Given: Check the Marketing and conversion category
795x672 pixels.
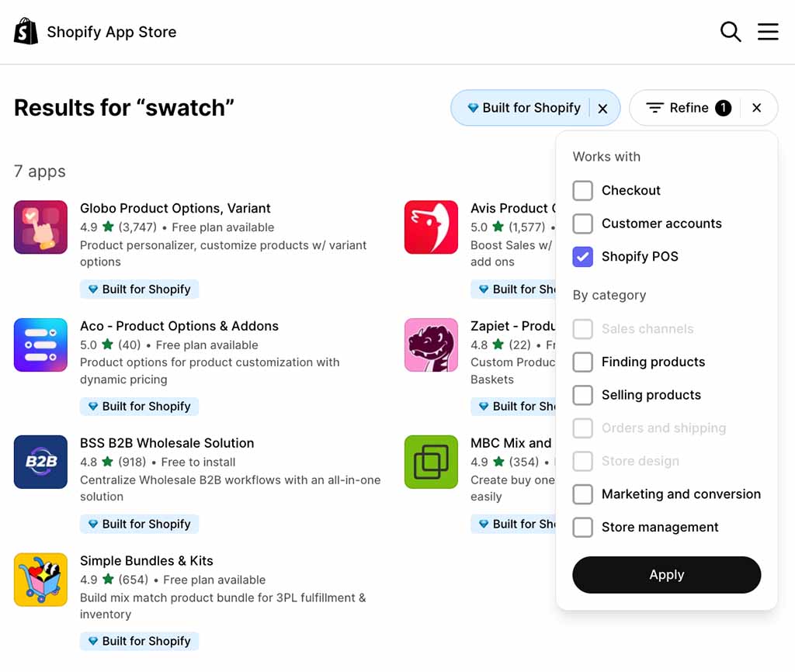Looking at the screenshot, I should pos(583,494).
